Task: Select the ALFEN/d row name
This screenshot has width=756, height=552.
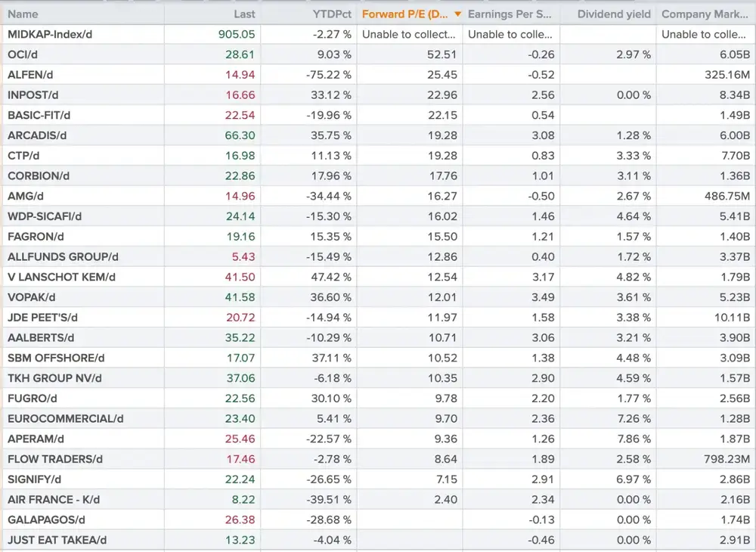Action: pyautogui.click(x=30, y=75)
